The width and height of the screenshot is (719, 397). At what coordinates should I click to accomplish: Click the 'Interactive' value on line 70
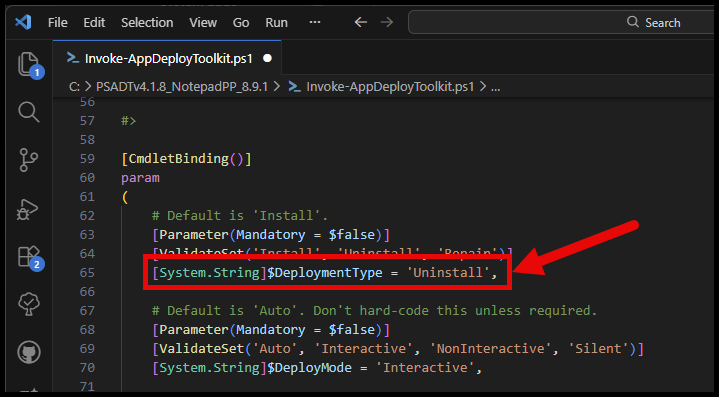coord(425,368)
